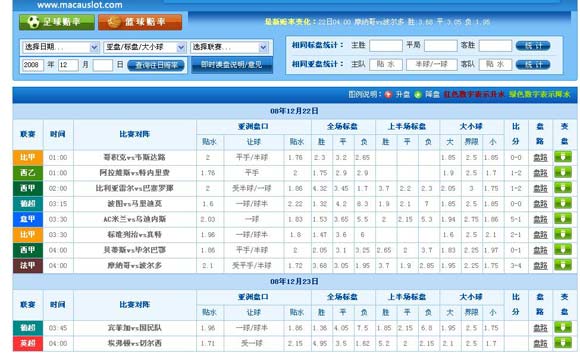Open 盘路 link for 葡超 03:45 match

click(540, 328)
